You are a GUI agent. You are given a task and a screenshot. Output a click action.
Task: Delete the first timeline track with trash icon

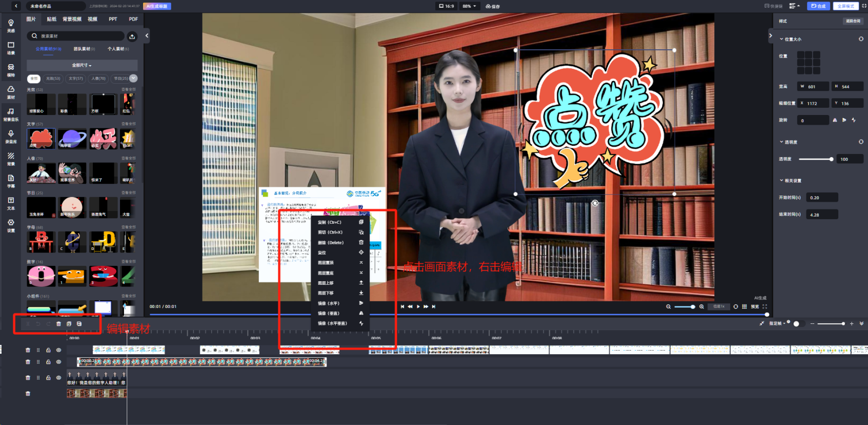tap(28, 350)
